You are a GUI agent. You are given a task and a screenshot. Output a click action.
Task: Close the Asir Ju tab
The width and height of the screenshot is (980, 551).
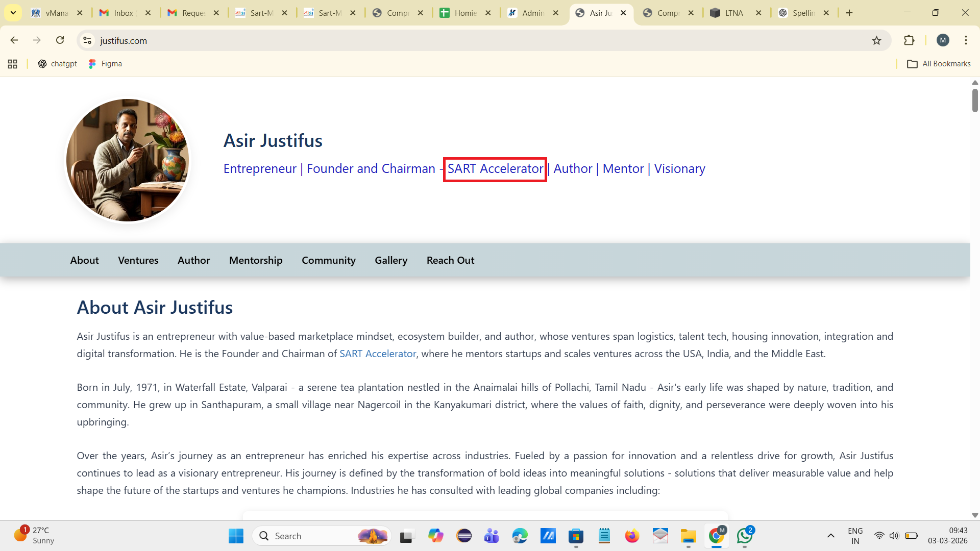pyautogui.click(x=623, y=13)
